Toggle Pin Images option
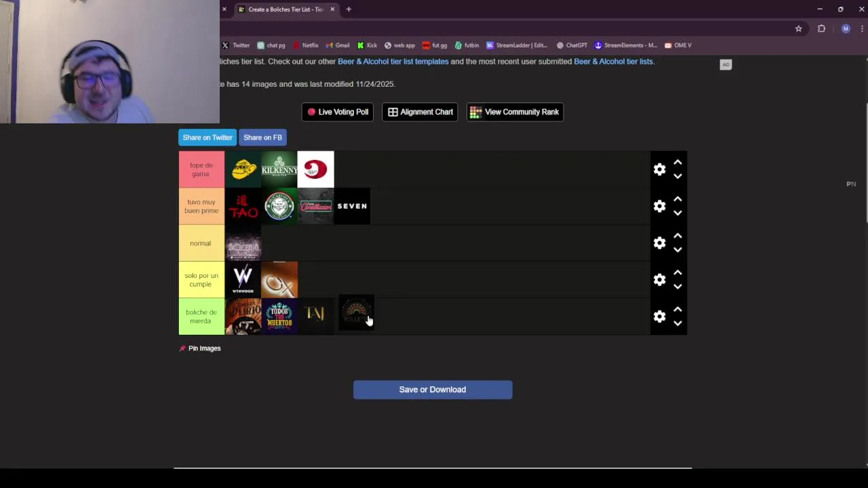 (200, 348)
